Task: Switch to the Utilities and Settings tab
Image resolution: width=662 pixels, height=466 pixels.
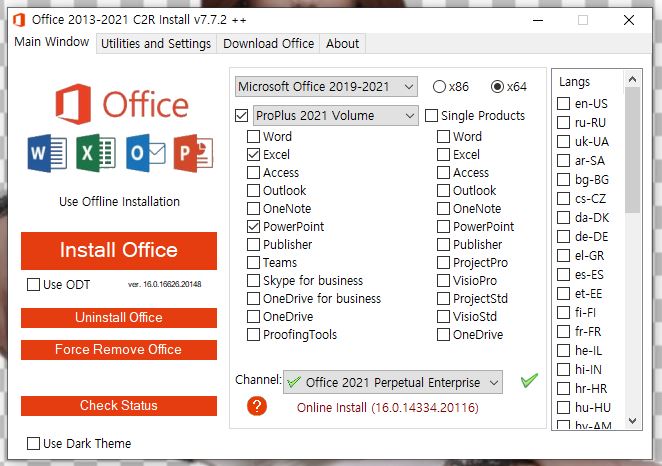Action: [x=156, y=43]
